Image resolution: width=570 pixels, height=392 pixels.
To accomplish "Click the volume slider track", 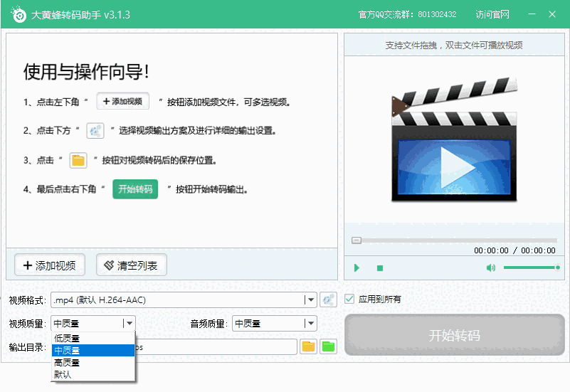I will [530, 267].
